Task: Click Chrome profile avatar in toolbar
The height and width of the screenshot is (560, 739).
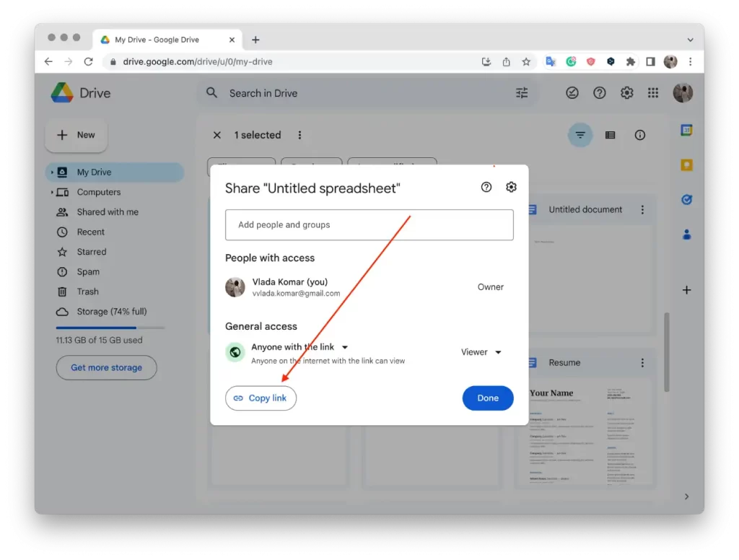Action: [670, 62]
